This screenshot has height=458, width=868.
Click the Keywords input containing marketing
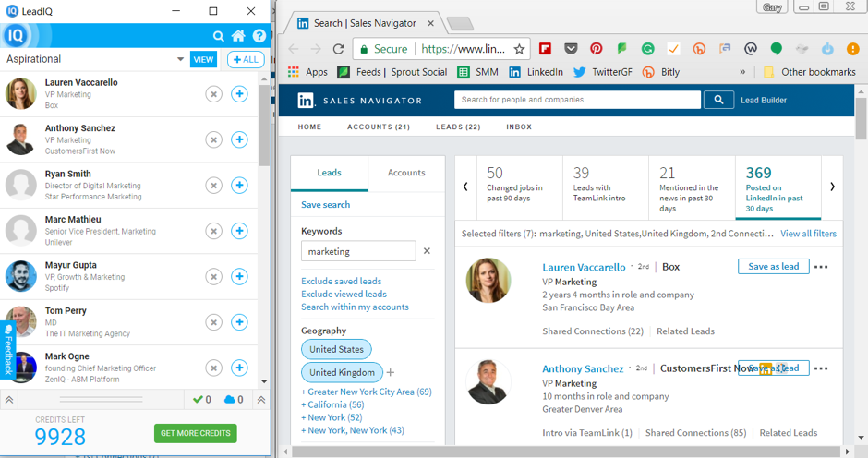[x=358, y=251]
